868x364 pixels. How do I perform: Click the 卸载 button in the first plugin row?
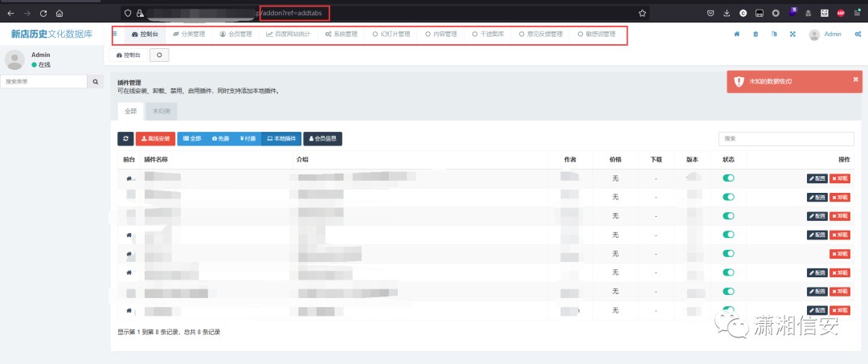click(x=840, y=178)
